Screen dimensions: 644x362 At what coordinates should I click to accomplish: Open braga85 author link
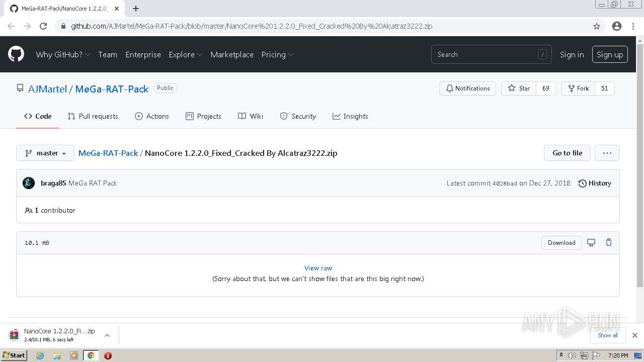click(x=53, y=183)
